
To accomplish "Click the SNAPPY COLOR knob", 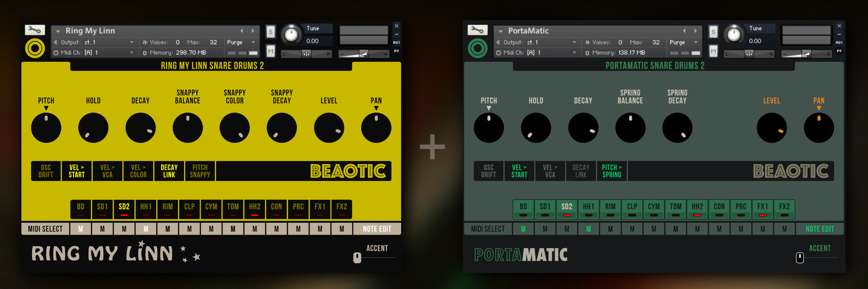I will tap(235, 128).
